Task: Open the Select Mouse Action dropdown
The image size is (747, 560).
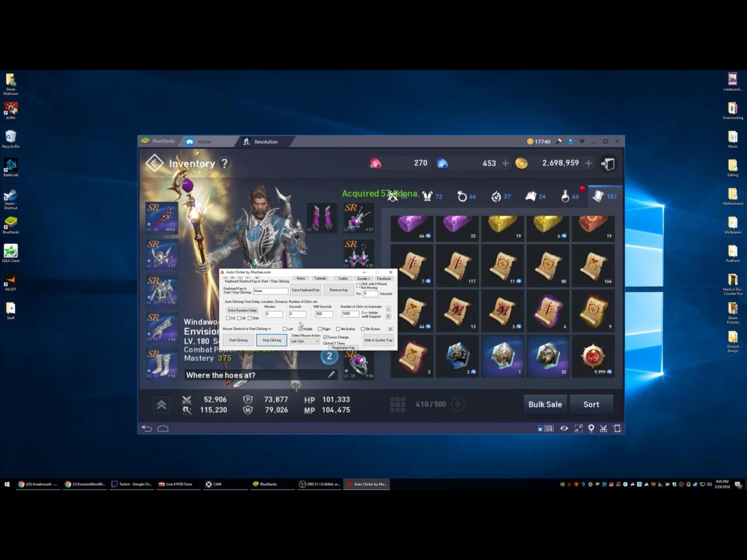Action: click(x=305, y=341)
